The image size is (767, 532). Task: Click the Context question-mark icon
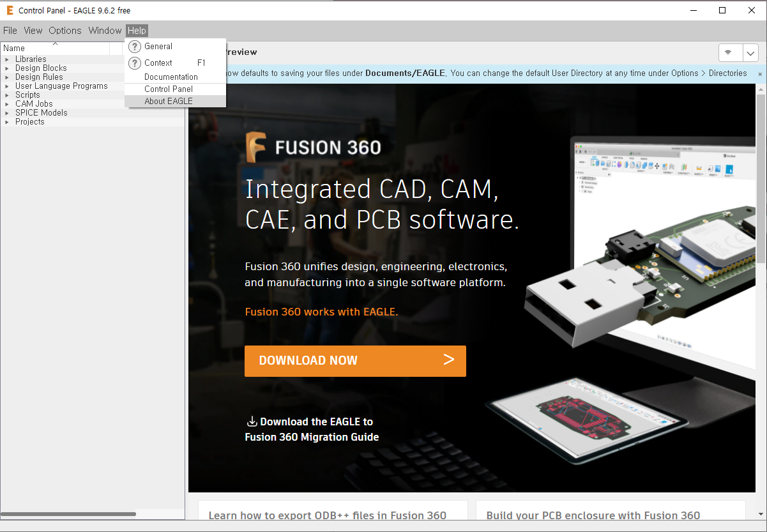(x=135, y=63)
